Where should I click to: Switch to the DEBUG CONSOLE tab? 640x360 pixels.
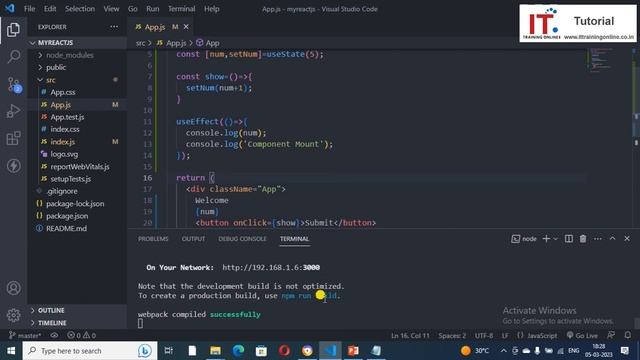[x=242, y=239]
